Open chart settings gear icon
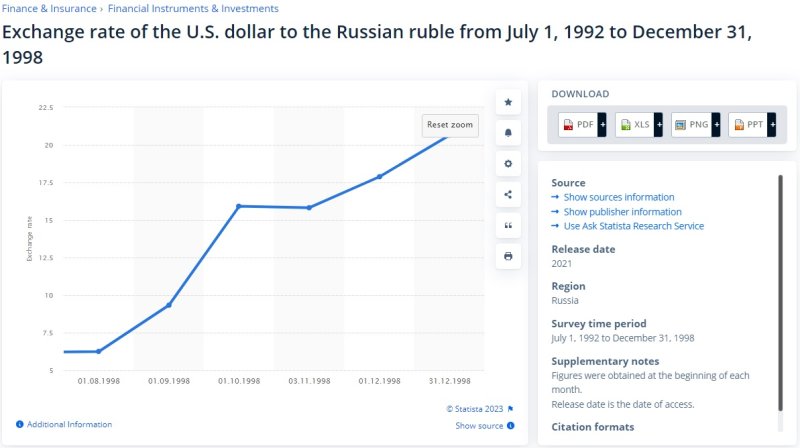Viewport: 800px width, 448px height. pyautogui.click(x=508, y=164)
